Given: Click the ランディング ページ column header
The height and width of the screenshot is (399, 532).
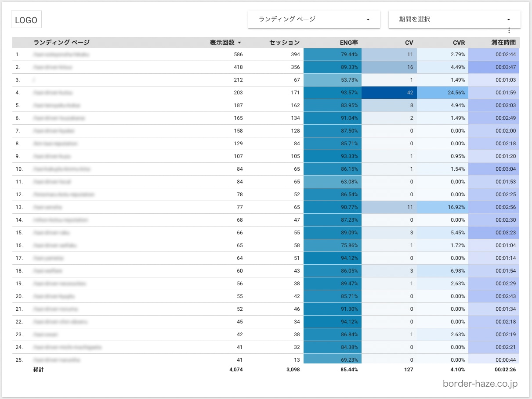Looking at the screenshot, I should [62, 43].
